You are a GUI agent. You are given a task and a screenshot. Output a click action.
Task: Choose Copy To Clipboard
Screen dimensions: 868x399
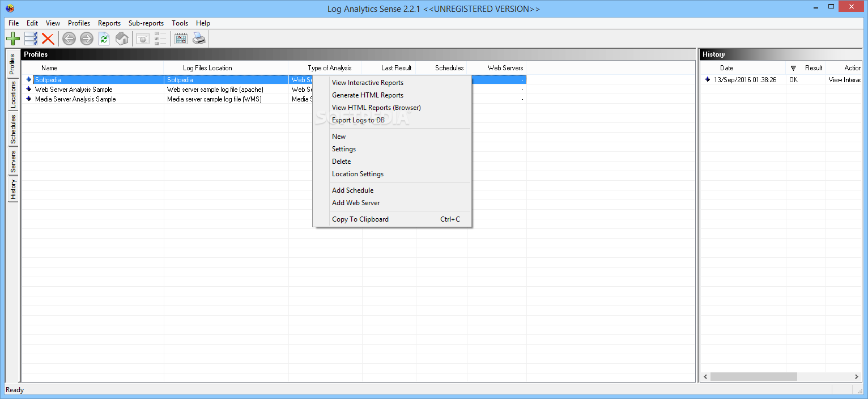(392, 219)
